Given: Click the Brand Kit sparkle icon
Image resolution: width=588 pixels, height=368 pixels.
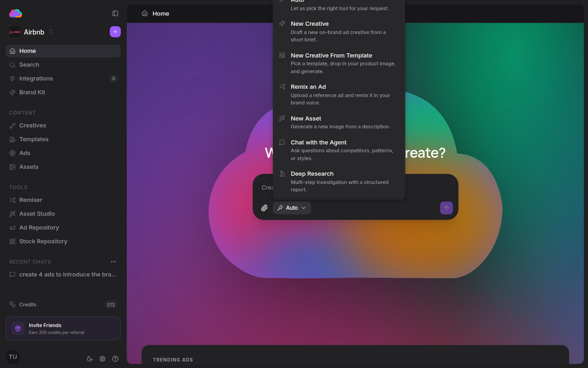Looking at the screenshot, I should tap(12, 92).
